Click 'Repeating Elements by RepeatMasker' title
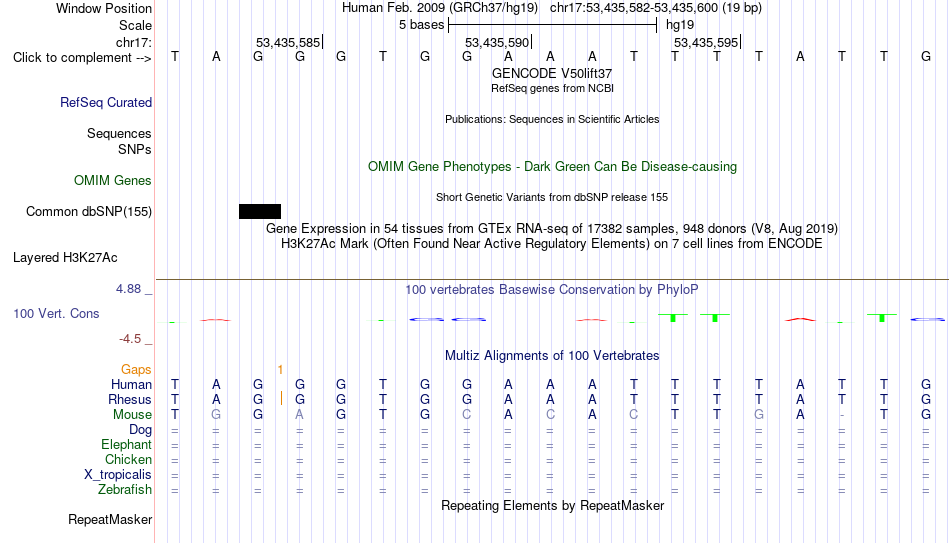The width and height of the screenshot is (950, 543). click(x=553, y=505)
